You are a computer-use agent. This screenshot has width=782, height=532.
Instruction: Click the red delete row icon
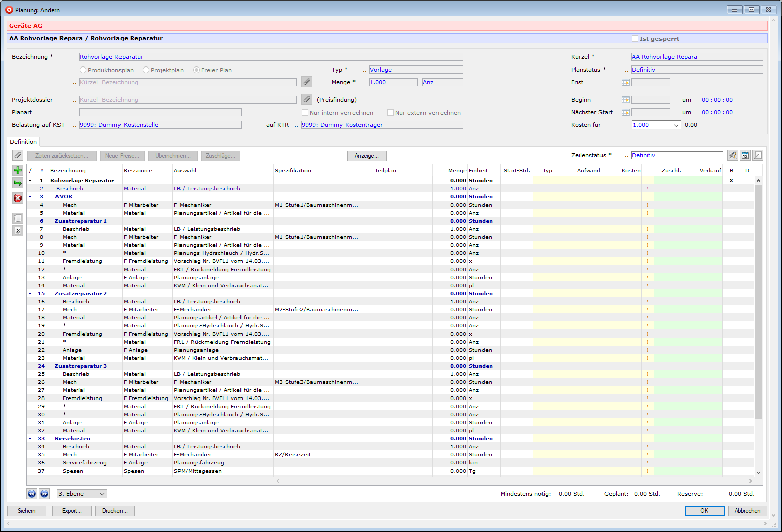(x=18, y=198)
